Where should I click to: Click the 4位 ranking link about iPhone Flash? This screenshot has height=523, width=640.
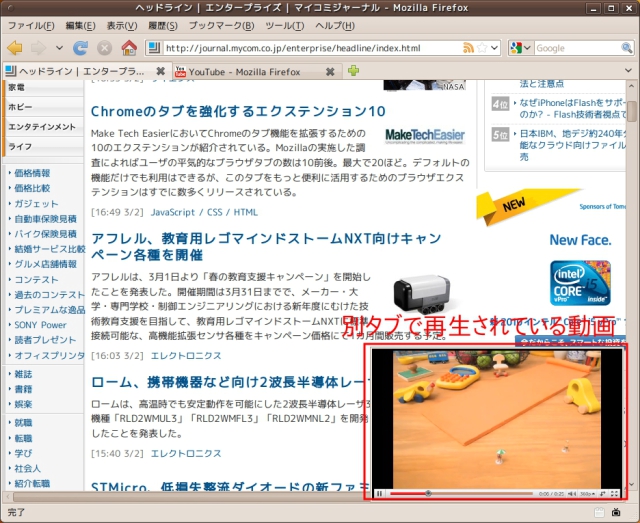(572, 109)
